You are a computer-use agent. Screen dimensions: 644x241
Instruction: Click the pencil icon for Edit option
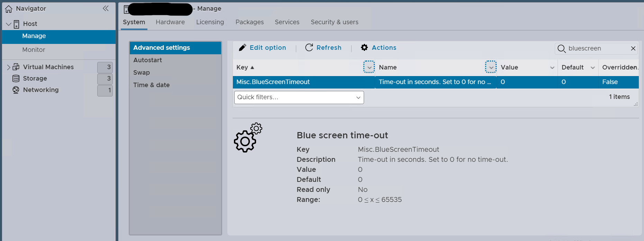(243, 47)
